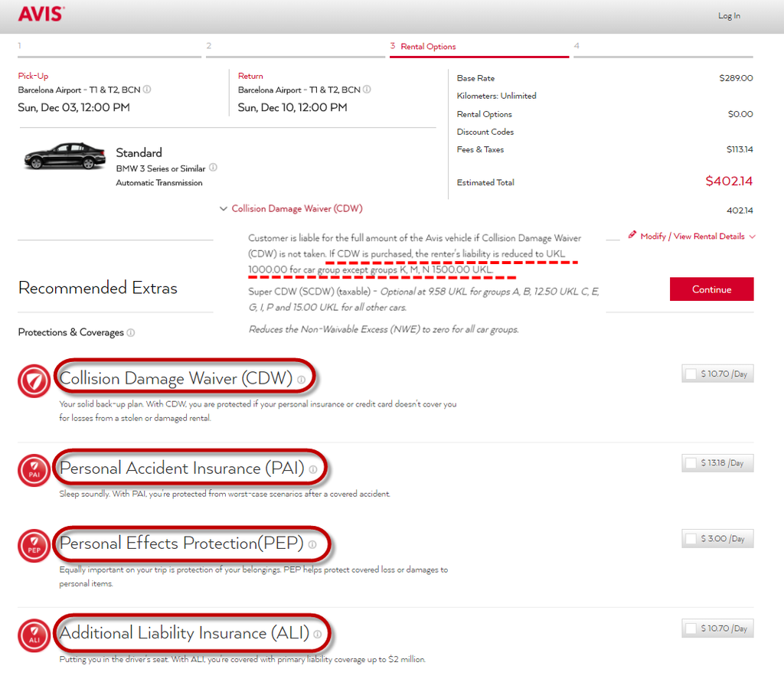
Task: Open info icon beside BMW 3 Series or Similar
Action: pos(213,168)
